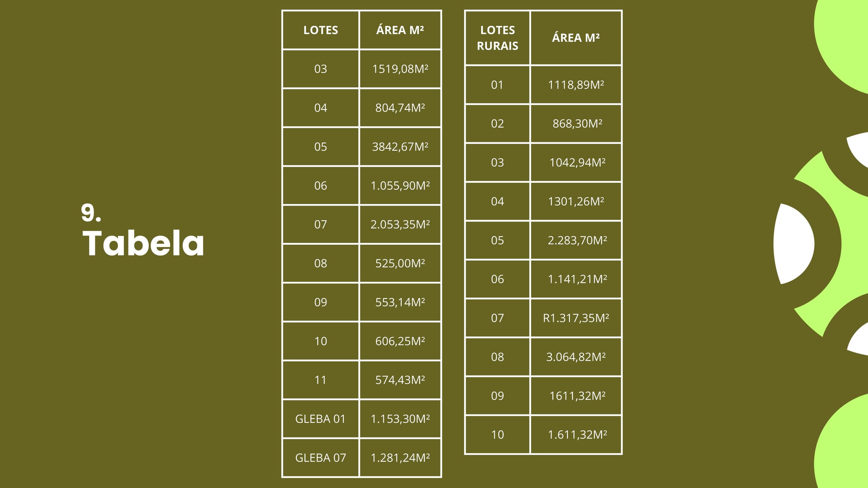Select the 804,74M² area value

(x=400, y=108)
